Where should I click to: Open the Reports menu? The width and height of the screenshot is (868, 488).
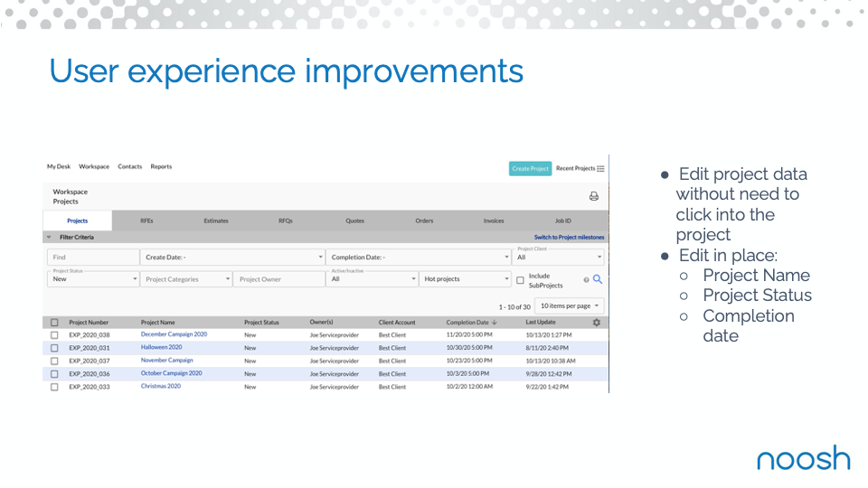(x=161, y=166)
